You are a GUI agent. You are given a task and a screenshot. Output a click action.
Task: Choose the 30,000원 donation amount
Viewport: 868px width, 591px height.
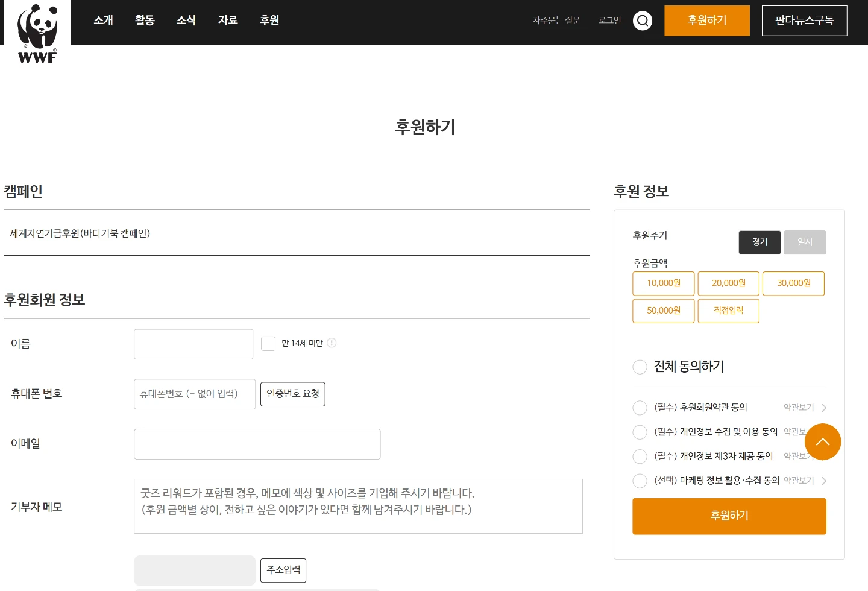[x=793, y=283]
